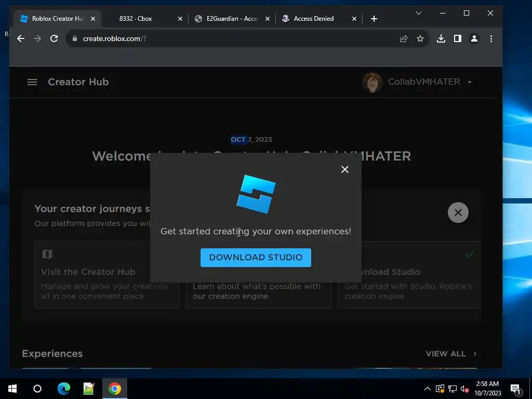Toggle the Chrome side panel

pyautogui.click(x=458, y=38)
